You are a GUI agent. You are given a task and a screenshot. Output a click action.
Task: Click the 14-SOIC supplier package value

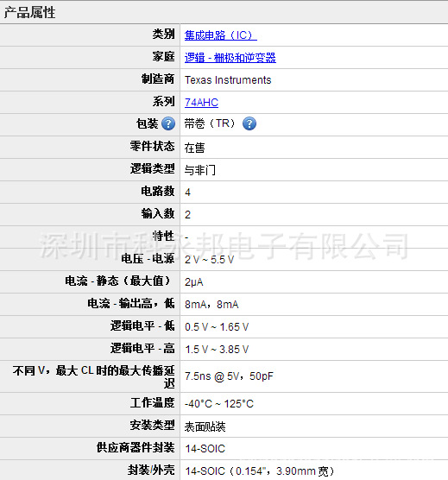click(205, 449)
